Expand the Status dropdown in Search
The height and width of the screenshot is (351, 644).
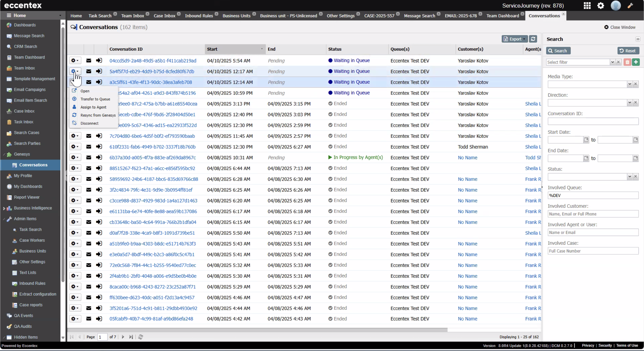629,177
